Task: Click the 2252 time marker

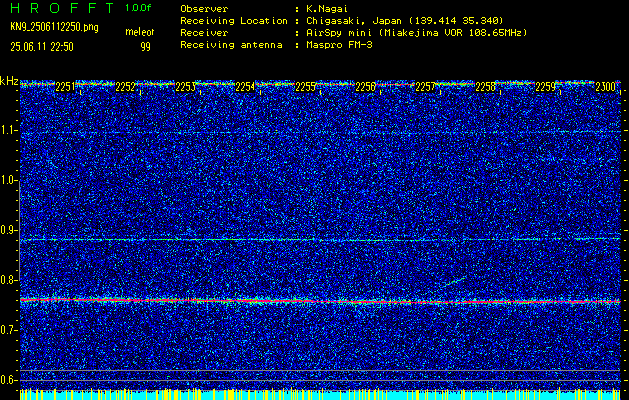Action: click(x=125, y=87)
